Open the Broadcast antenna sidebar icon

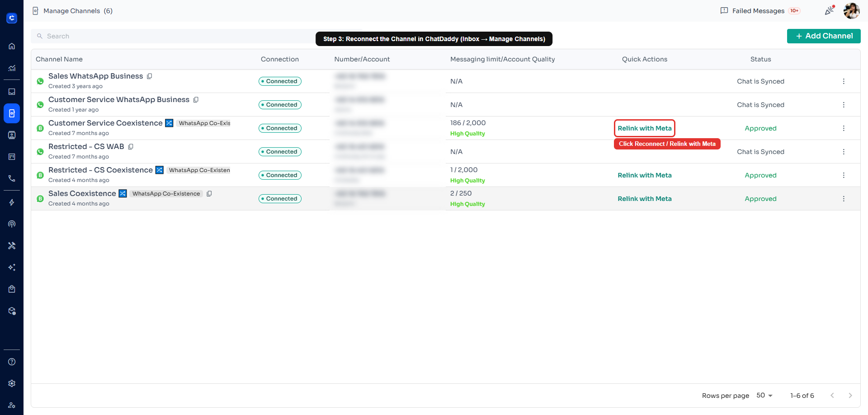pos(12,224)
